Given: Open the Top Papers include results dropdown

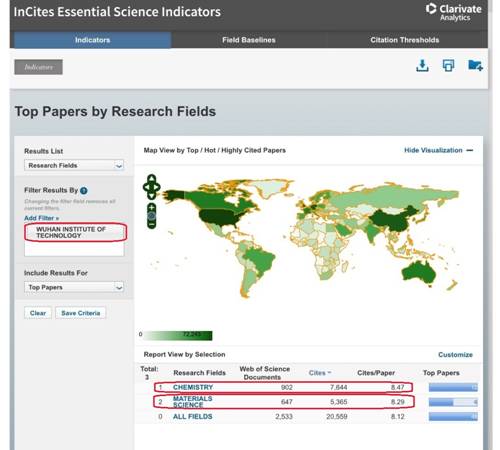Looking at the screenshot, I should (x=74, y=287).
